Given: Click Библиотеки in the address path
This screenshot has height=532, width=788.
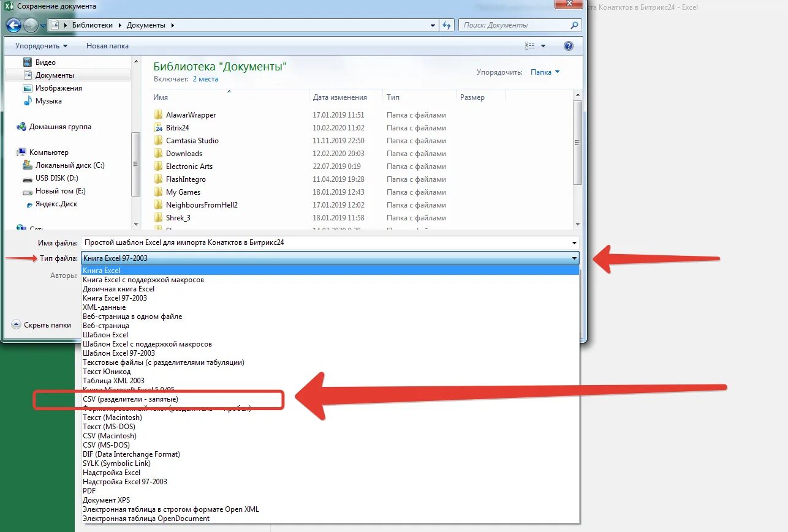Looking at the screenshot, I should coord(93,25).
